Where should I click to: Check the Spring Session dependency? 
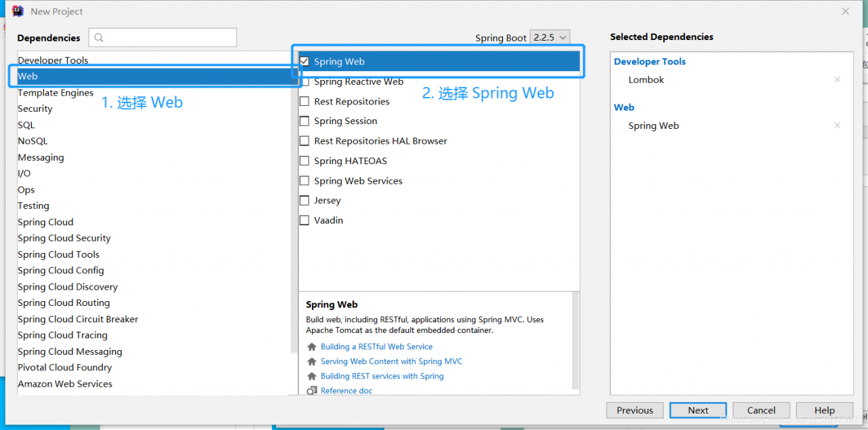click(x=304, y=121)
